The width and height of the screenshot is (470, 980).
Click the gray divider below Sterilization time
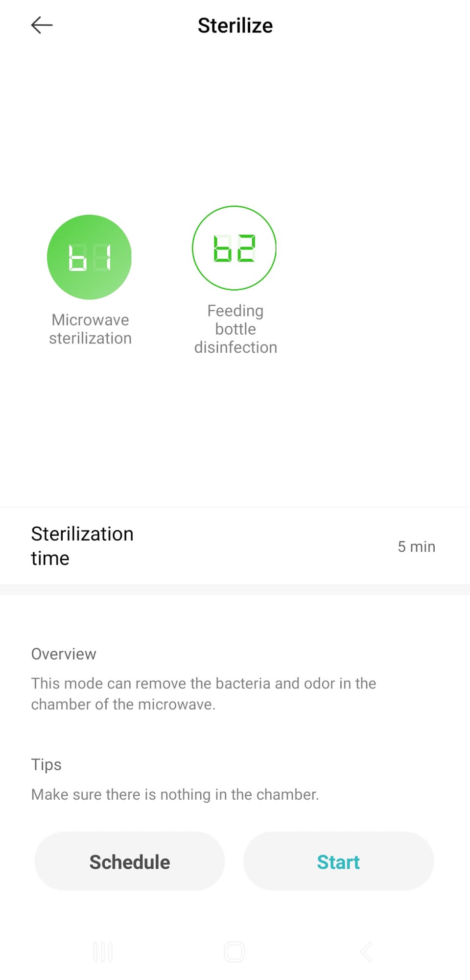click(x=235, y=589)
